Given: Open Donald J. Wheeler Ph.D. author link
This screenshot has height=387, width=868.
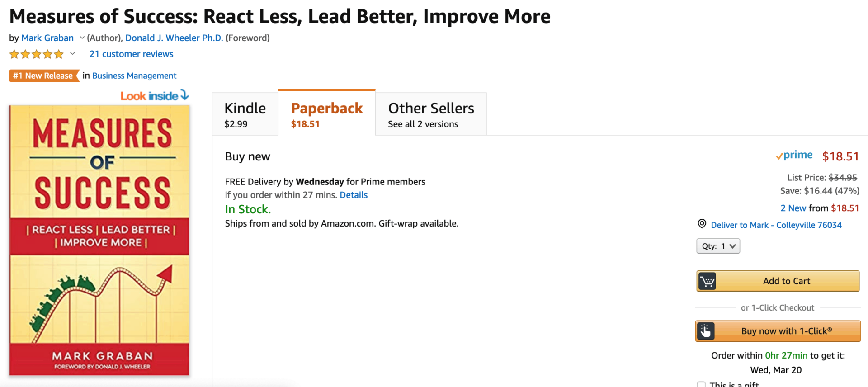Looking at the screenshot, I should 174,38.
